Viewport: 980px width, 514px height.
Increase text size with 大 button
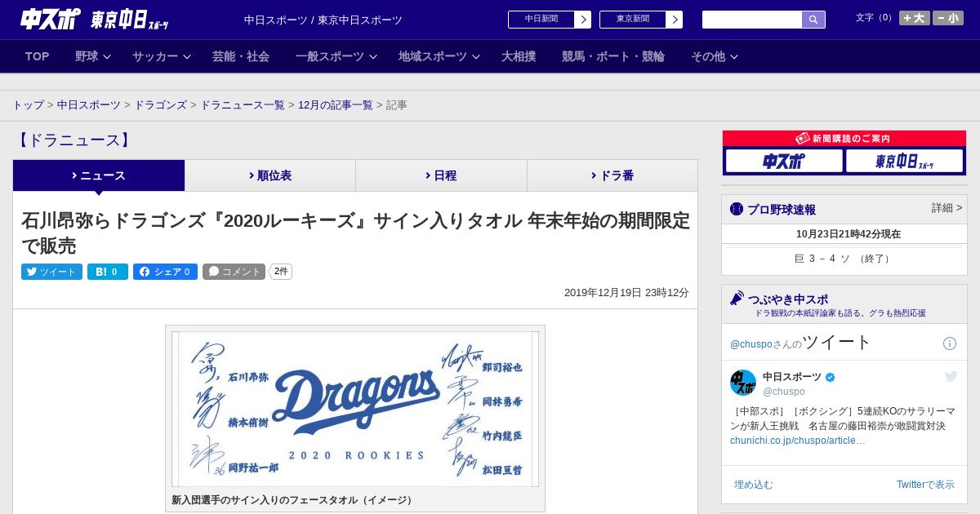(915, 18)
